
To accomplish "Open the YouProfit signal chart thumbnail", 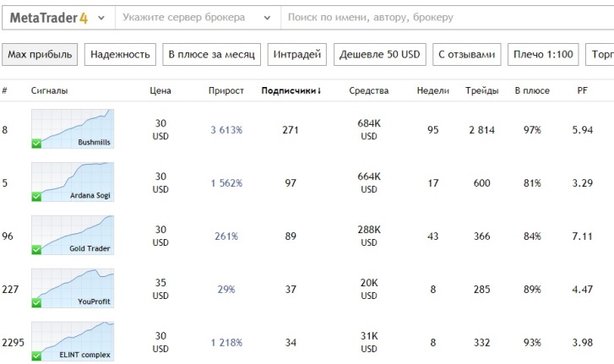I will tap(73, 288).
